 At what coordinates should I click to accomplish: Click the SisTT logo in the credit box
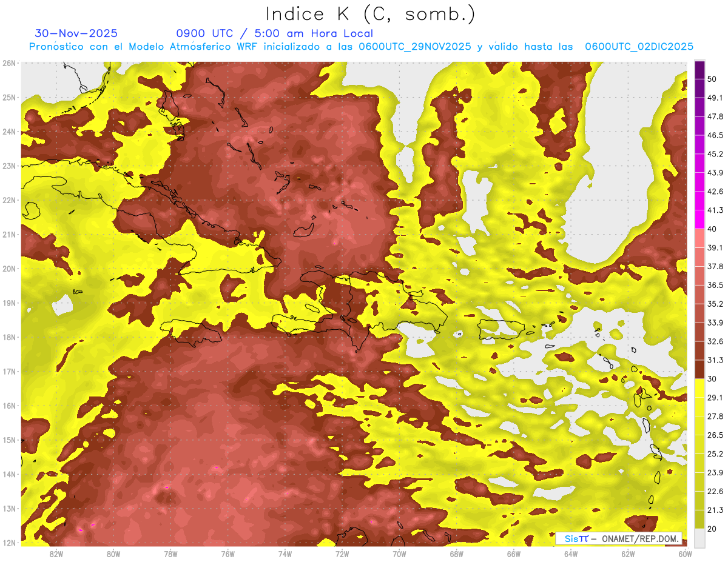pyautogui.click(x=576, y=538)
